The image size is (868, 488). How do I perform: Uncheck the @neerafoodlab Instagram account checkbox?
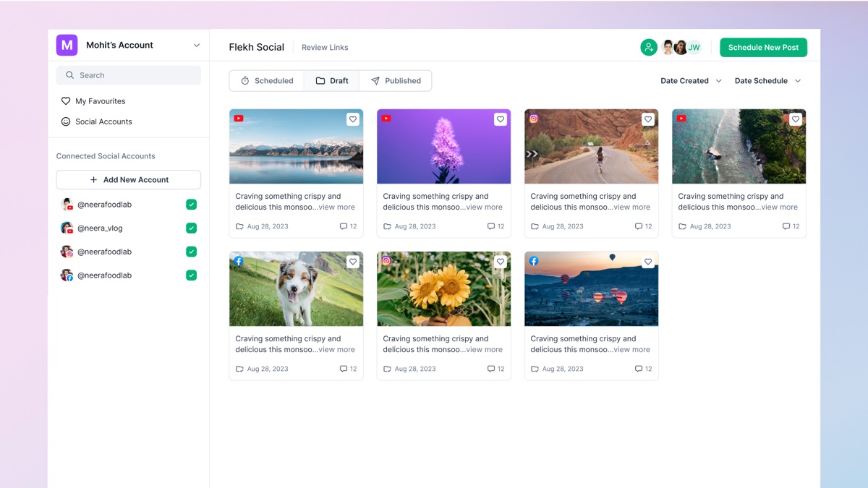pyautogui.click(x=191, y=252)
